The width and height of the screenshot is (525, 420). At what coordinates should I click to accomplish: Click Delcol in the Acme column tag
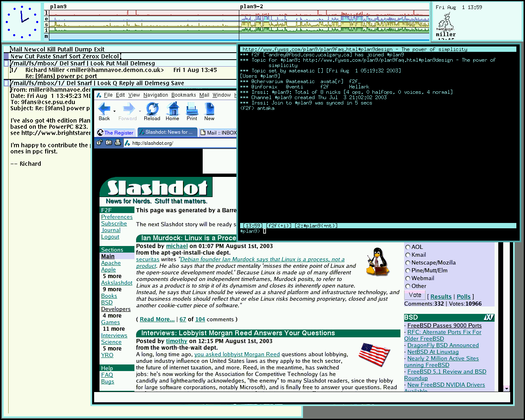click(x=110, y=56)
